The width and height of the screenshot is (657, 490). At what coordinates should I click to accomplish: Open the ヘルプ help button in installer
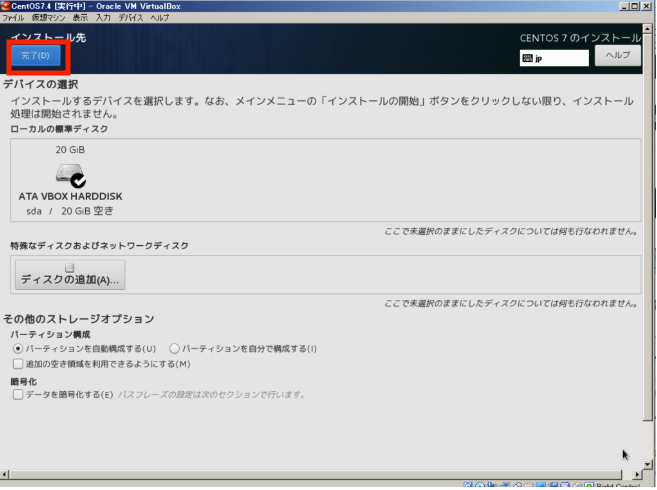coord(618,56)
